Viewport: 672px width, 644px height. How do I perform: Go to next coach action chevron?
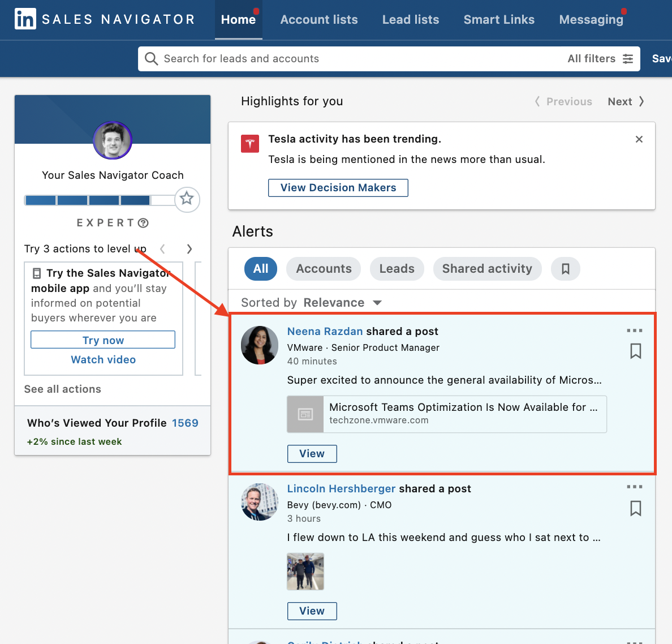click(x=189, y=249)
